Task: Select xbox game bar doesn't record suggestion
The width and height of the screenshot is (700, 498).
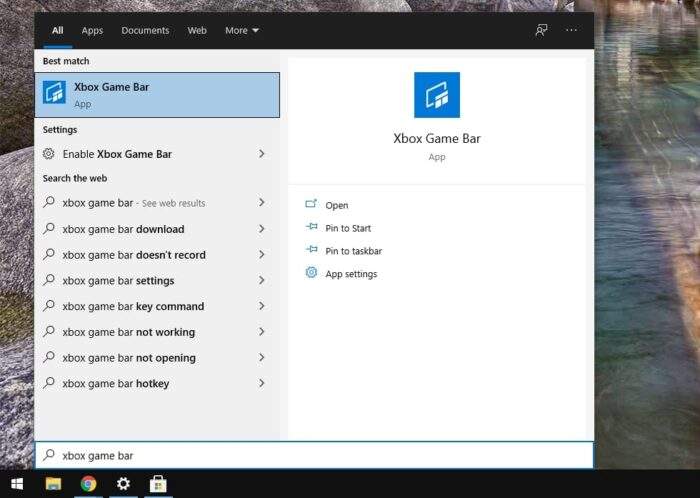Action: point(157,254)
